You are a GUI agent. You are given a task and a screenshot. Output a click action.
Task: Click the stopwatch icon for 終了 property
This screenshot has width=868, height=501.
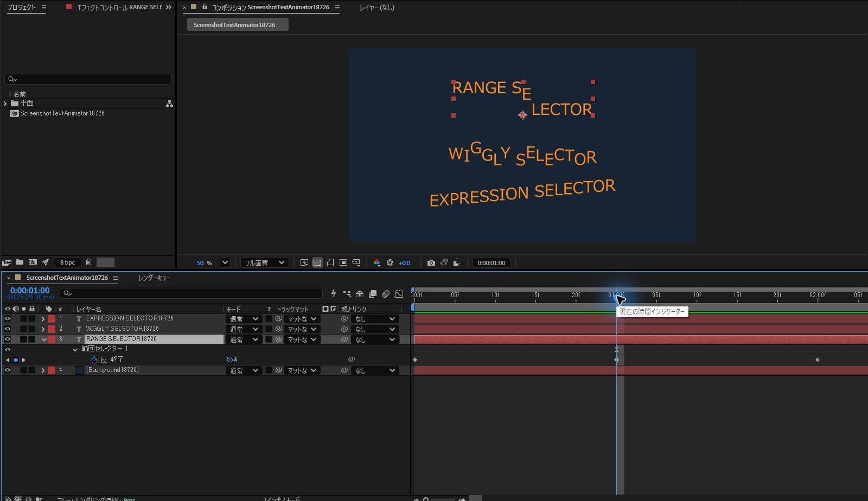click(x=94, y=360)
